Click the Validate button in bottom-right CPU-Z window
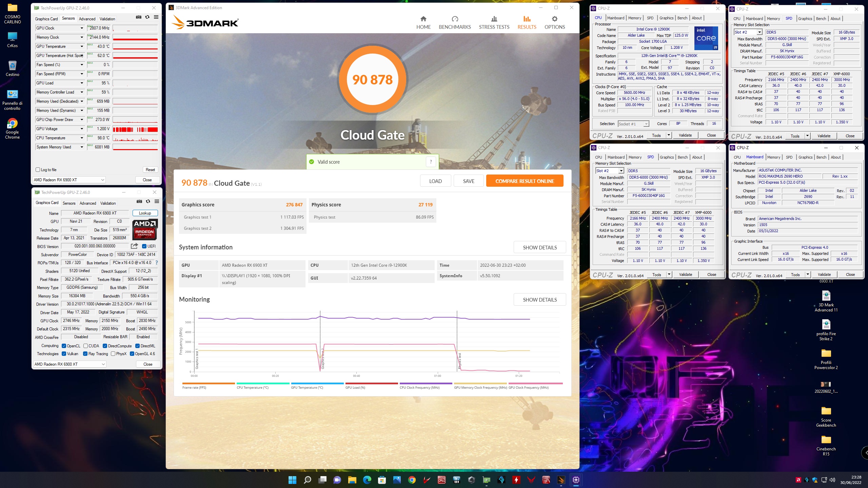Image resolution: width=868 pixels, height=488 pixels. pyautogui.click(x=824, y=274)
